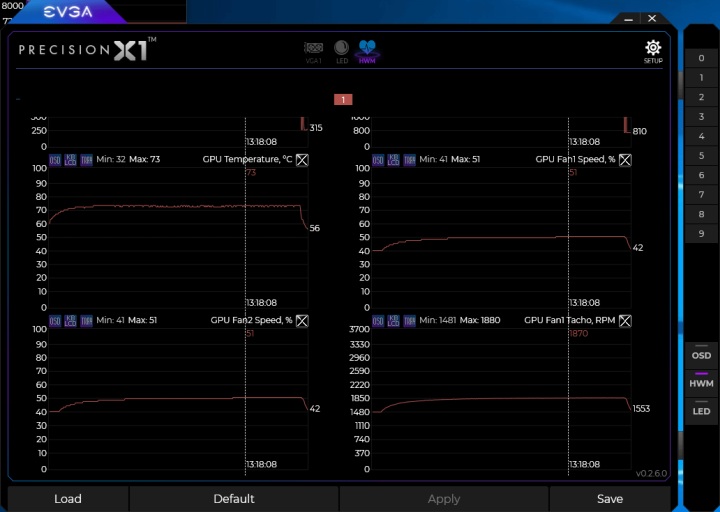
Task: Toggle KB LCD icon for GPU Fan1 Speed graph
Action: pos(394,160)
